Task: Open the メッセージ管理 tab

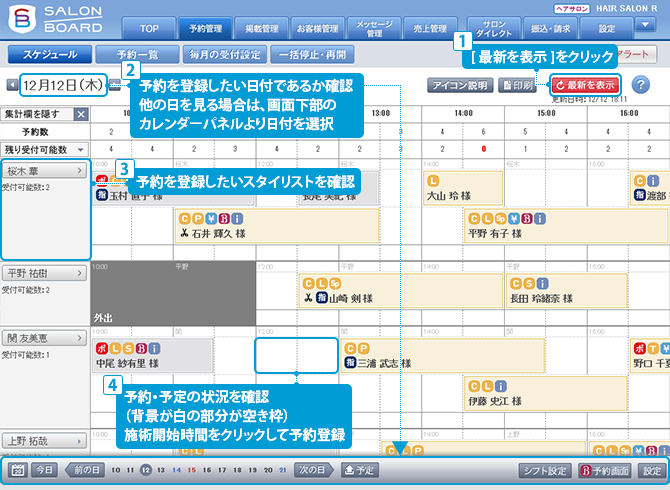Action: [x=374, y=29]
